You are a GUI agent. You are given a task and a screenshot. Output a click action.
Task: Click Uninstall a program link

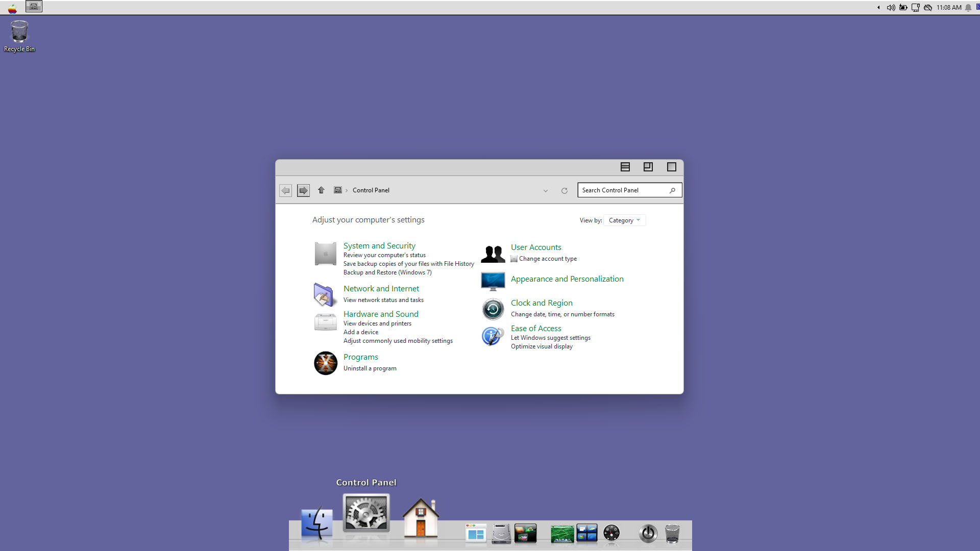[x=370, y=368]
